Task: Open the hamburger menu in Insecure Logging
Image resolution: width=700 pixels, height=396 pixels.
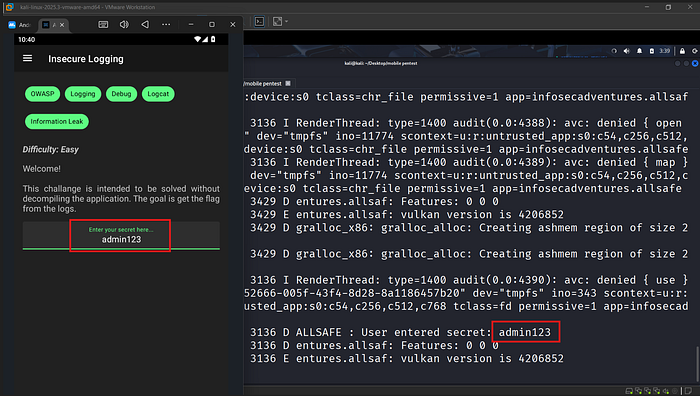Action: (27, 58)
